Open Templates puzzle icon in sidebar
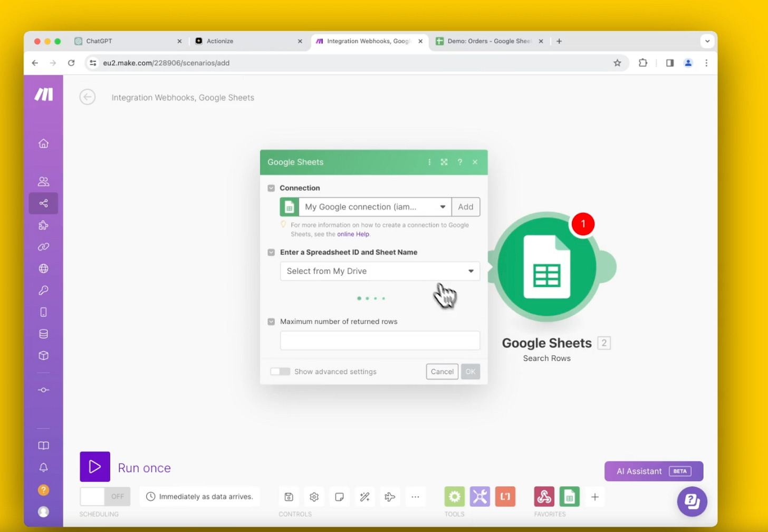 43,225
